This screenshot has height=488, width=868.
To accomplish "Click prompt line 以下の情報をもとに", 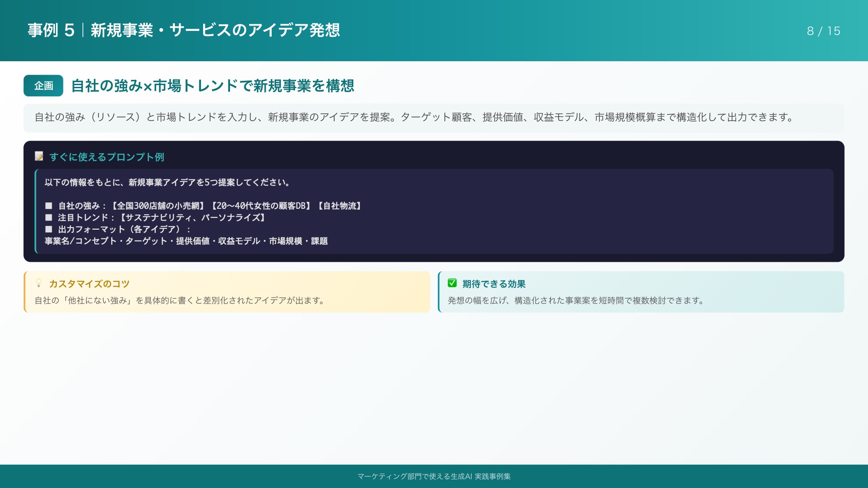I will pos(168,182).
